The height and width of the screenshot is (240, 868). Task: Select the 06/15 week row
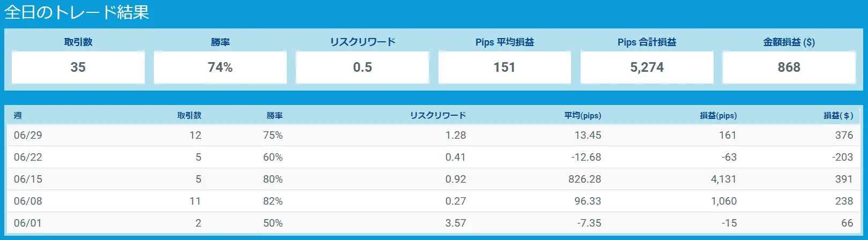433,179
